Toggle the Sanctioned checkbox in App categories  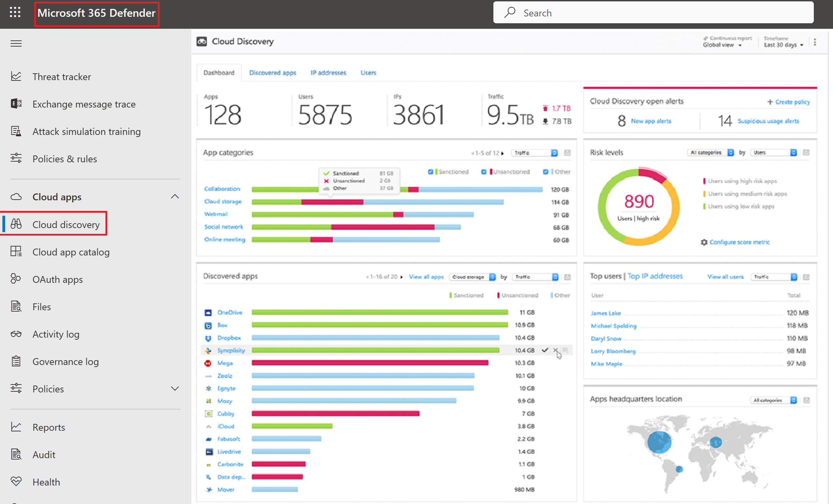pyautogui.click(x=431, y=172)
